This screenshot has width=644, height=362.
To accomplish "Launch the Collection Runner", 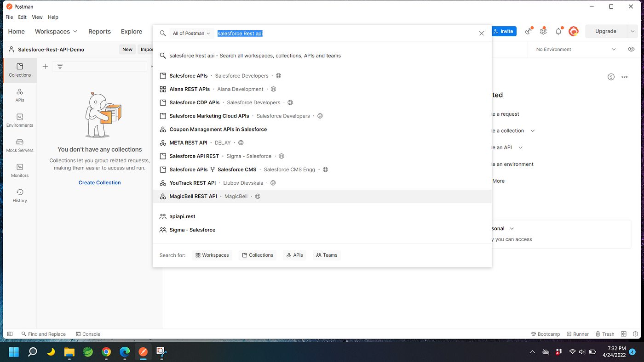I will pos(578,334).
